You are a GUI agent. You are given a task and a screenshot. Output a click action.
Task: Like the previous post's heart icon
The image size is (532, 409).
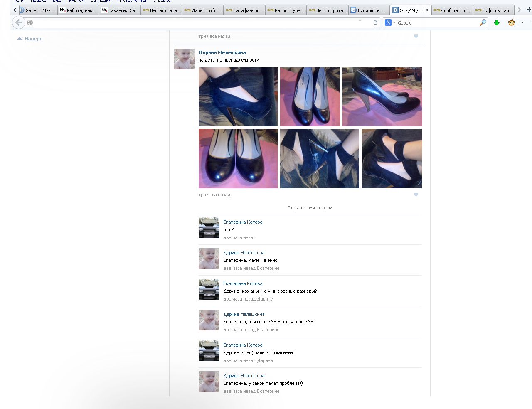coord(416,36)
